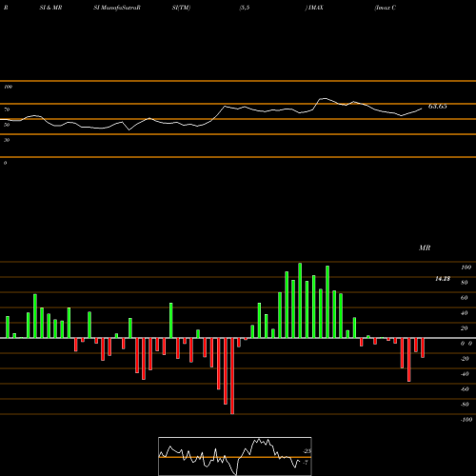Click the 40 tick on MR axis
The width and height of the screenshot is (476, 476).
click(x=465, y=313)
